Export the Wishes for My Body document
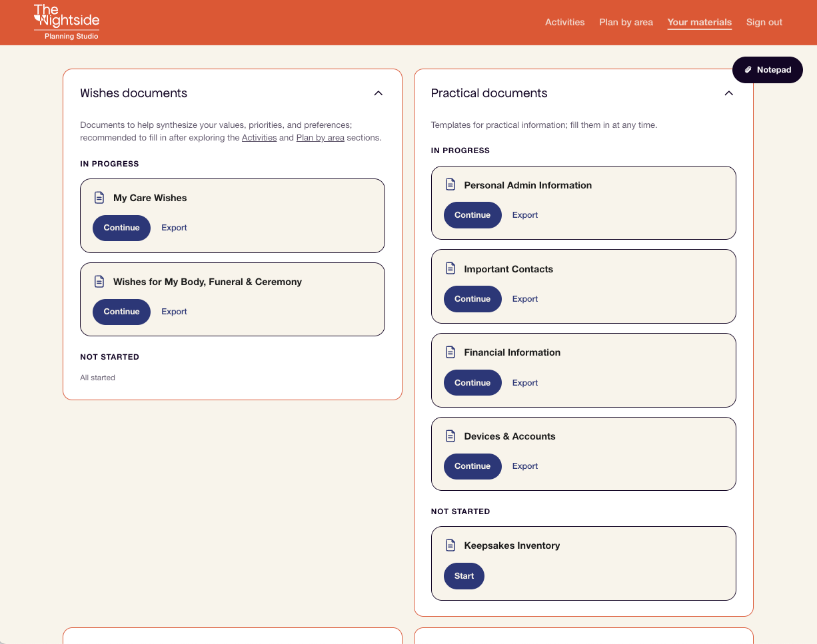 coord(174,312)
